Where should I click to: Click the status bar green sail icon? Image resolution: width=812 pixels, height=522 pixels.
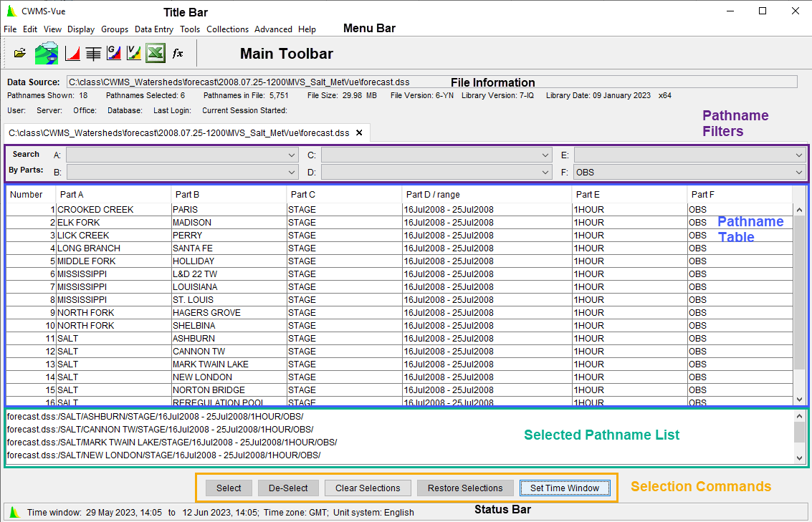14,512
